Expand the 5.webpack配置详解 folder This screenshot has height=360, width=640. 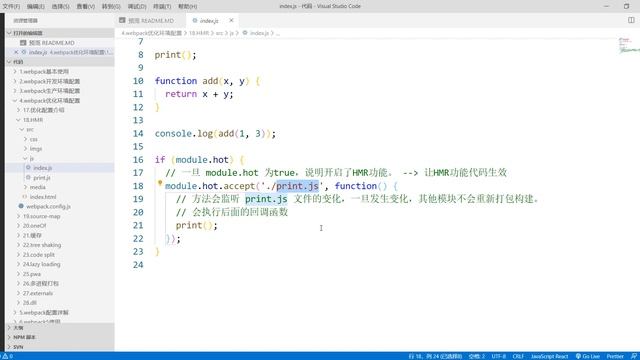point(60,312)
